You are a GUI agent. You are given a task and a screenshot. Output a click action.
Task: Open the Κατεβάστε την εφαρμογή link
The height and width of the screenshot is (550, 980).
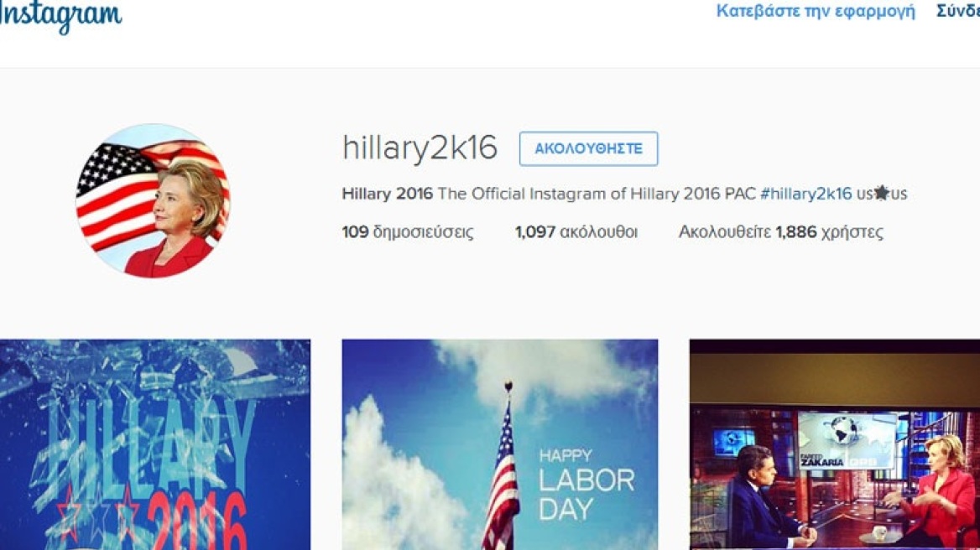click(815, 11)
